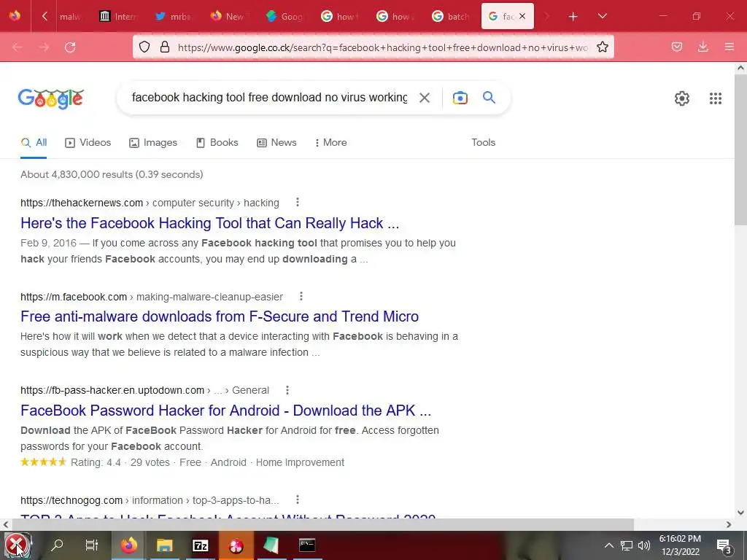This screenshot has width=747, height=560.
Task: Click the scroll down arrow of the page
Action: (740, 513)
